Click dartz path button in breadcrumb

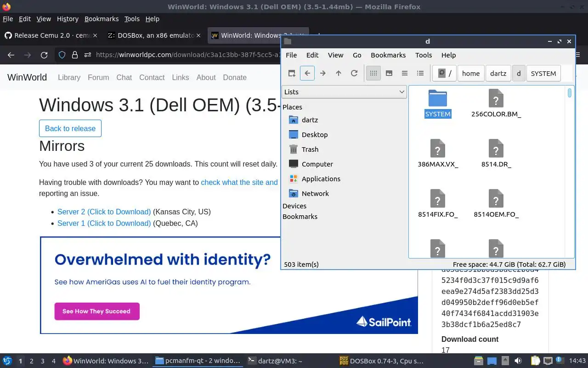click(x=498, y=74)
